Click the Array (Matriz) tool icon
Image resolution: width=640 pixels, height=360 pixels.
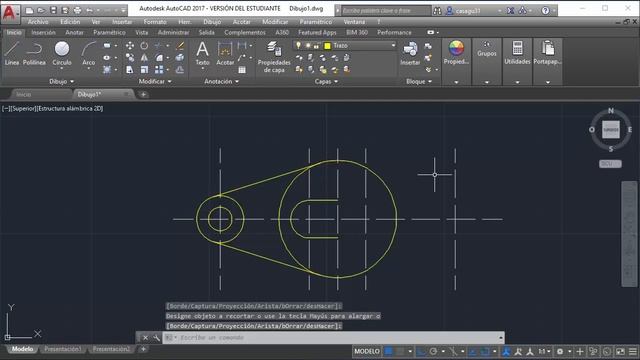pos(159,70)
